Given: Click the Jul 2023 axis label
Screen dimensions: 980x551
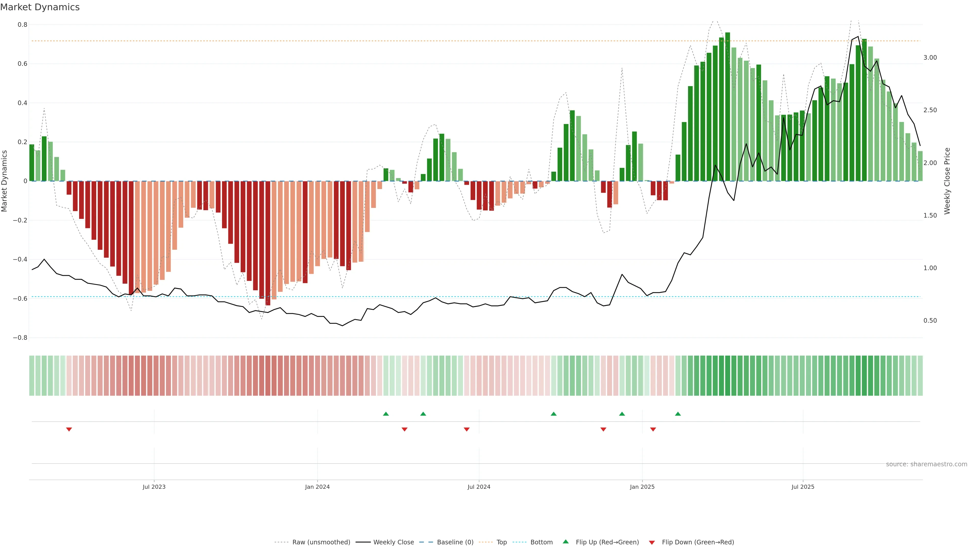Looking at the screenshot, I should click(154, 487).
